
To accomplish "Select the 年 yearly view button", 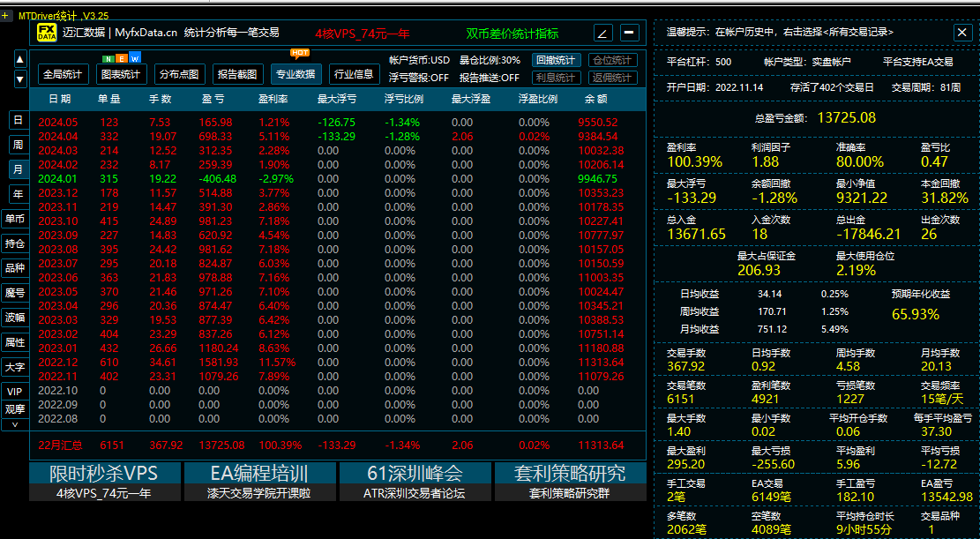I will pyautogui.click(x=19, y=194).
